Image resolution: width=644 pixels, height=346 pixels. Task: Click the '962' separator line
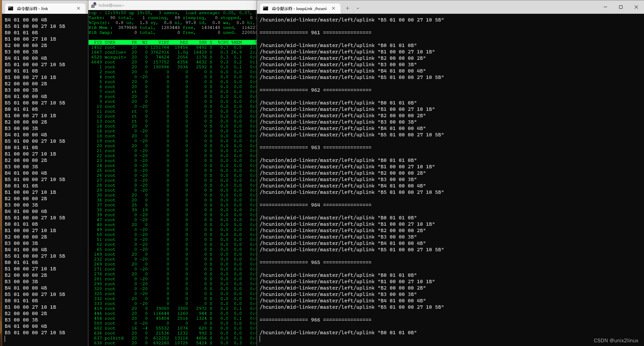[x=315, y=90]
